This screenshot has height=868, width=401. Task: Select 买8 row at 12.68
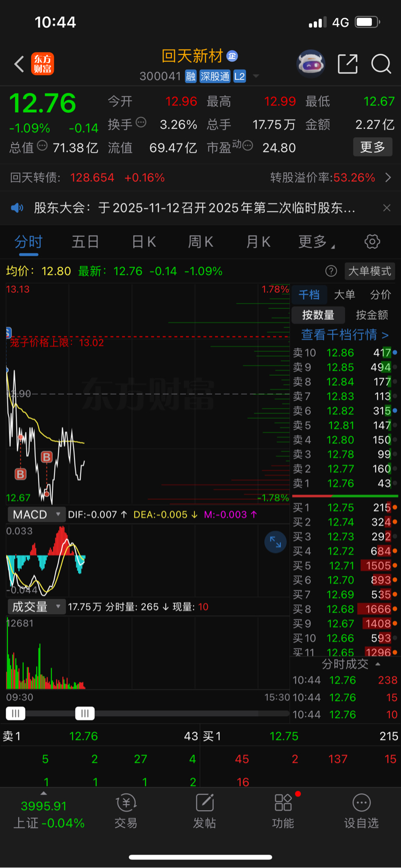coord(345,609)
